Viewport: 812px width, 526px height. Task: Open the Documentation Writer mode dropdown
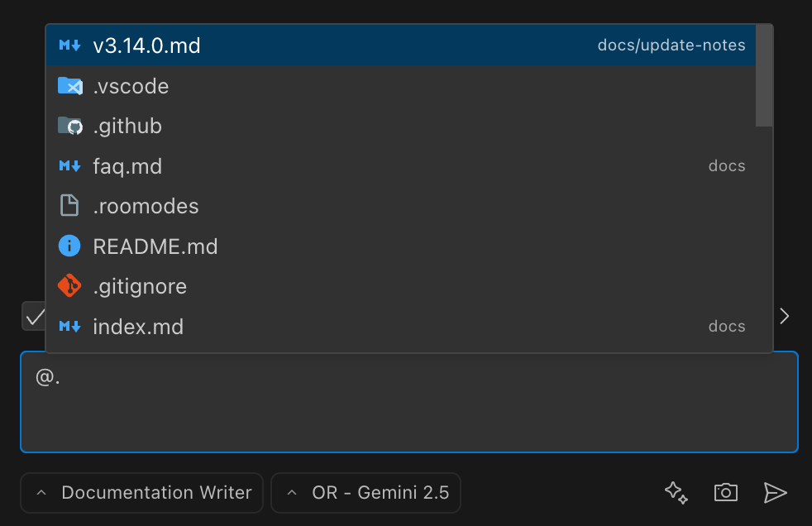(141, 492)
